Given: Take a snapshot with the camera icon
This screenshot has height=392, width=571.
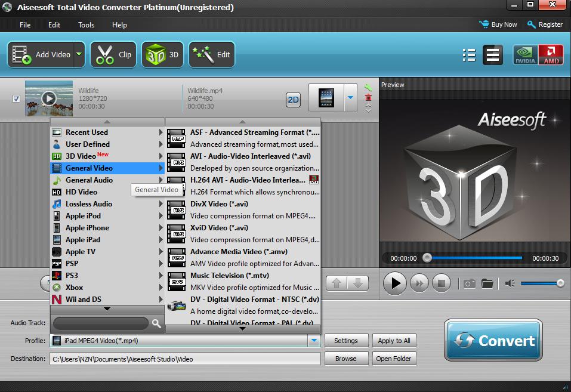Looking at the screenshot, I should [468, 283].
